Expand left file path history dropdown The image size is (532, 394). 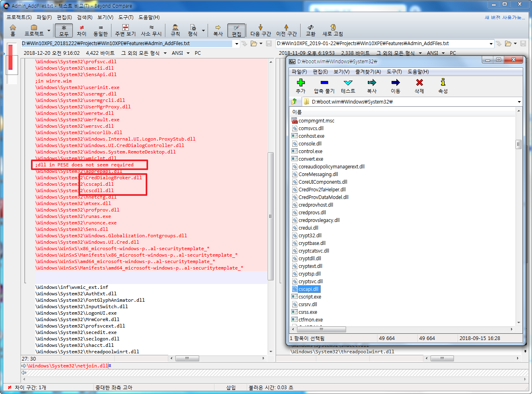coord(237,44)
